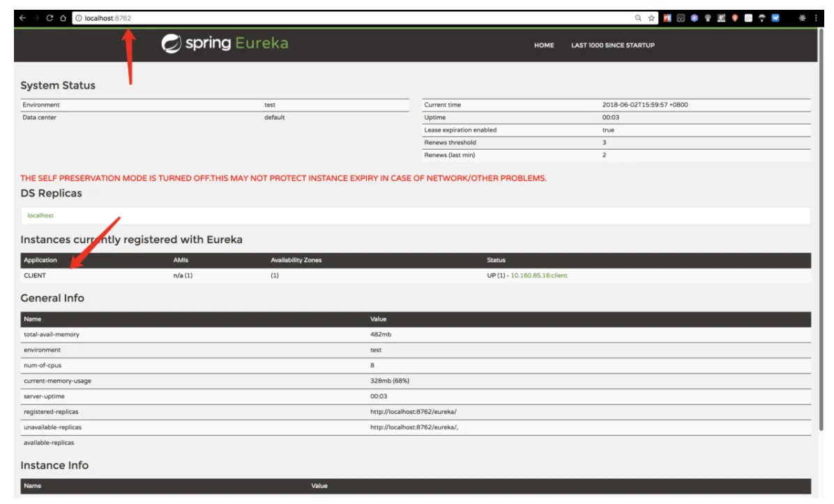
Task: Select the CLIENT application cell
Action: coord(35,275)
